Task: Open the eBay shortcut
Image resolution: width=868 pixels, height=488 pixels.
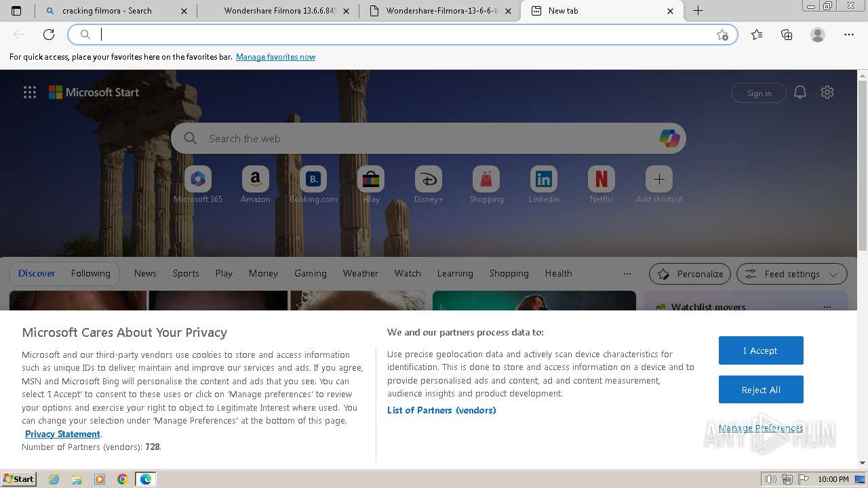Action: coord(371,184)
